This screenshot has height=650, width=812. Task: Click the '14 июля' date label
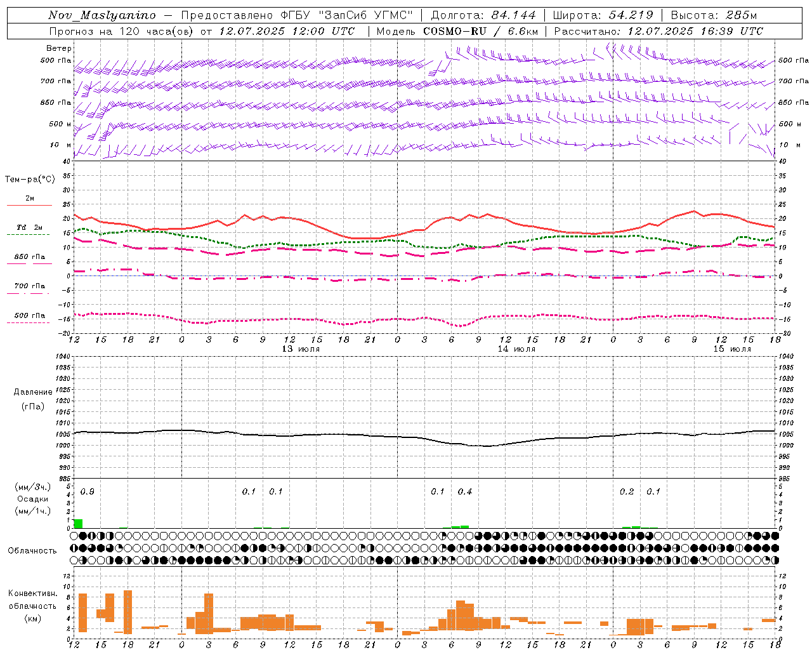click(516, 349)
